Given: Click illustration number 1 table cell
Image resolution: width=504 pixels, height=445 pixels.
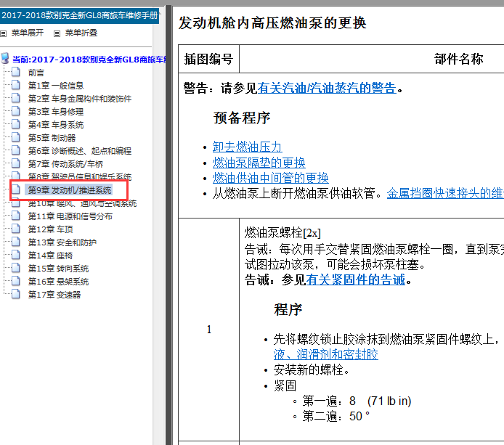Looking at the screenshot, I should click(x=209, y=330).
